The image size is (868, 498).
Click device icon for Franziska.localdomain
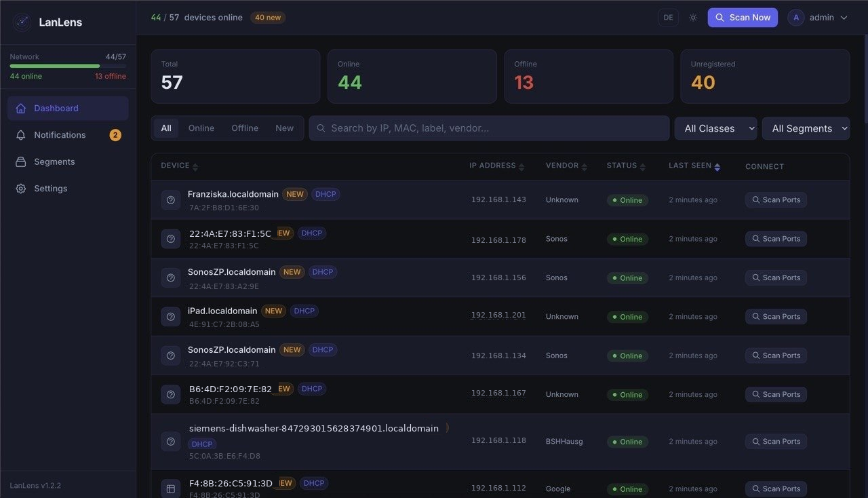pyautogui.click(x=171, y=200)
